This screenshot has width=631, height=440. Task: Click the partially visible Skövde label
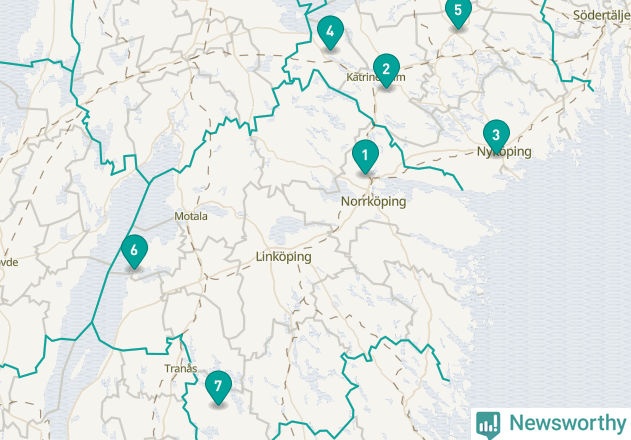[x=9, y=262]
